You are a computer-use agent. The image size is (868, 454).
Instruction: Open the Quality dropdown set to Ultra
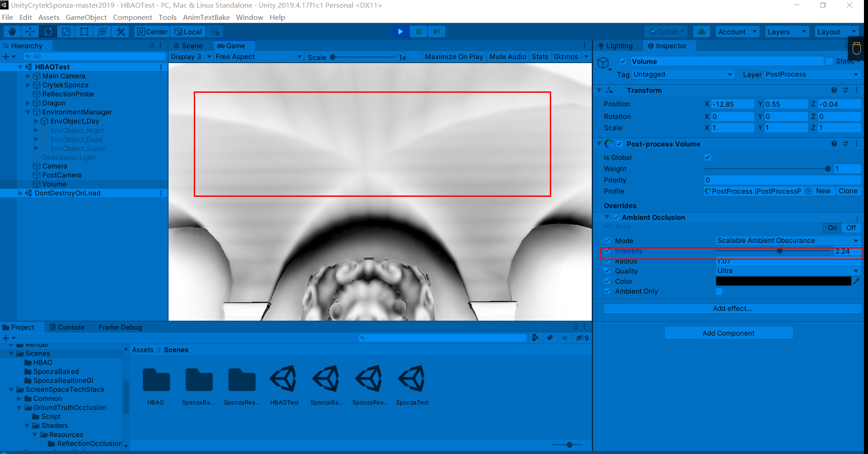[788, 271]
